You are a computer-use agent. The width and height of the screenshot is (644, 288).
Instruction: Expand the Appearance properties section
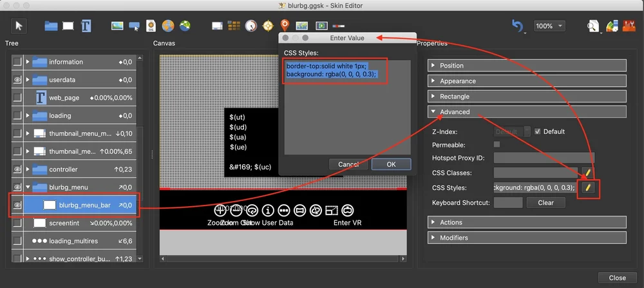coord(527,81)
